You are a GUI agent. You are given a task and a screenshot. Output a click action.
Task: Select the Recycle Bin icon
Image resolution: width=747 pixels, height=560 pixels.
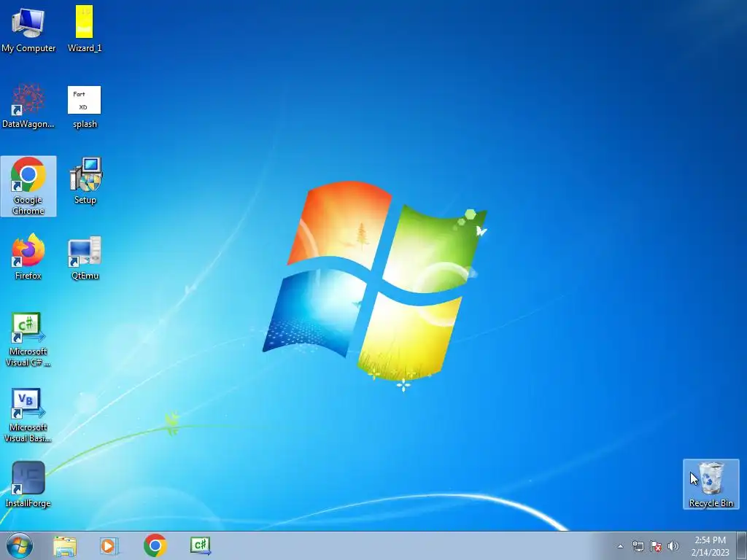711,484
